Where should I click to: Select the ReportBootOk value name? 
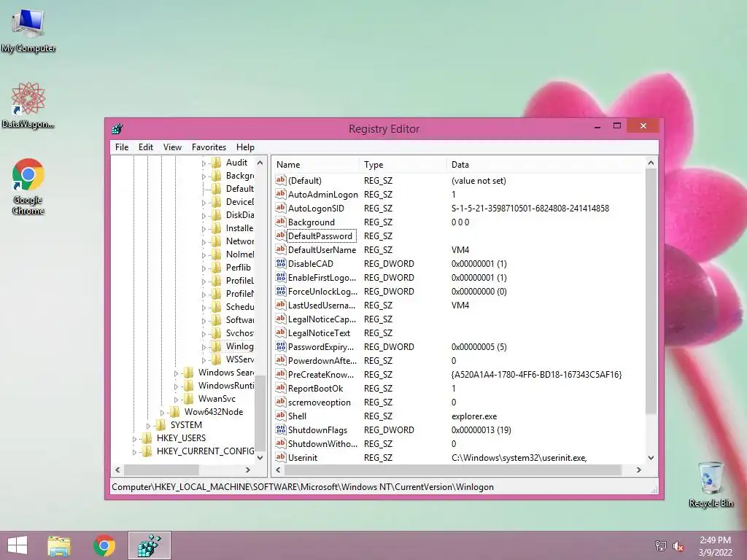pyautogui.click(x=315, y=388)
